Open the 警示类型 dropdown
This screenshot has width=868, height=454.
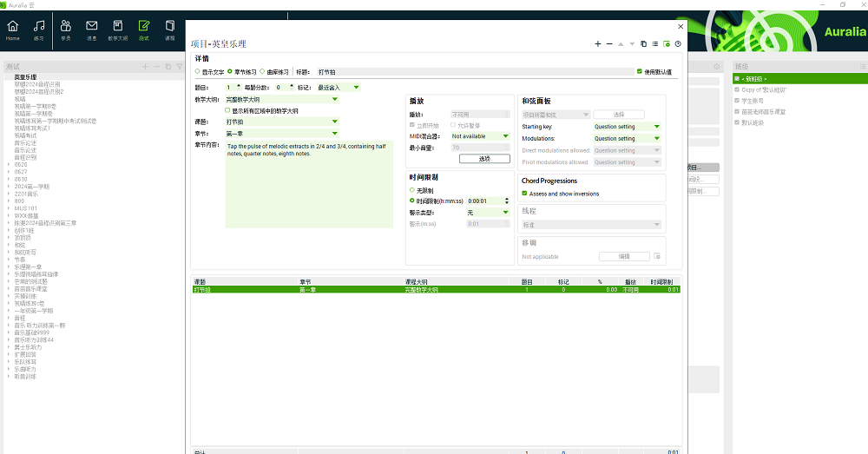click(x=488, y=212)
